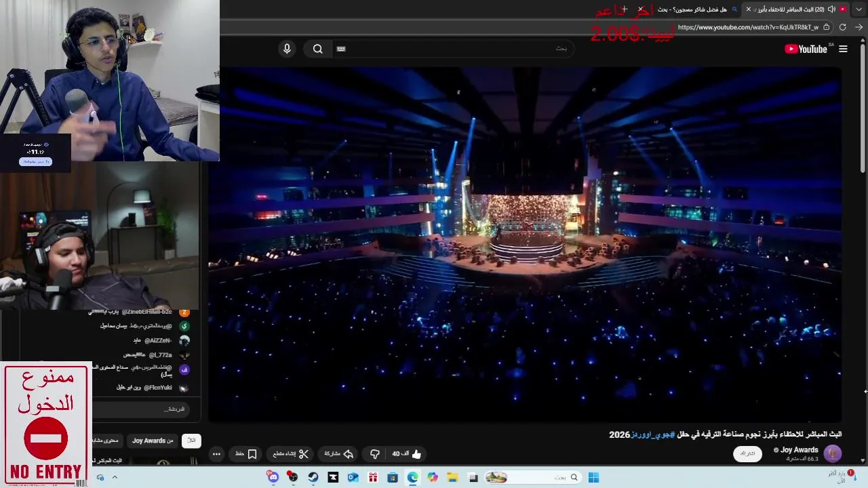Open a new browser tab
This screenshot has height=488, width=868.
pos(625,9)
